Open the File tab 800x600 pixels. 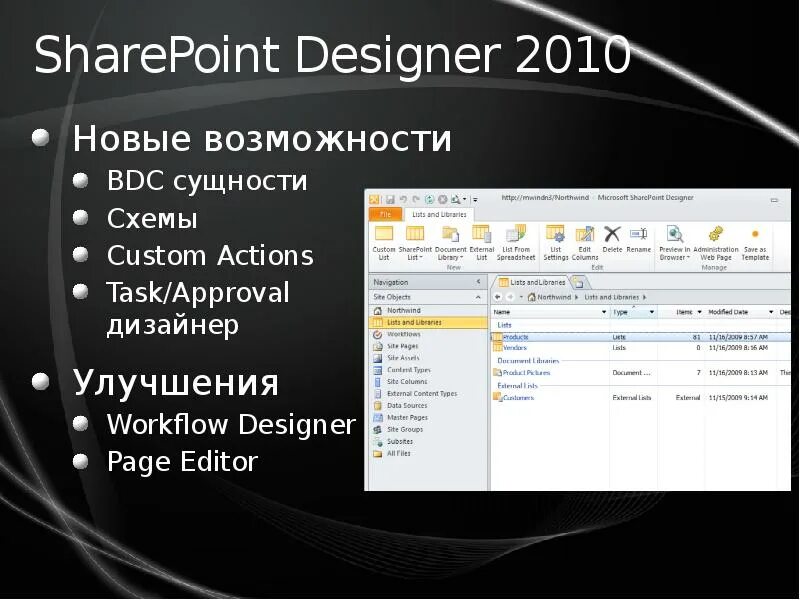(x=386, y=214)
